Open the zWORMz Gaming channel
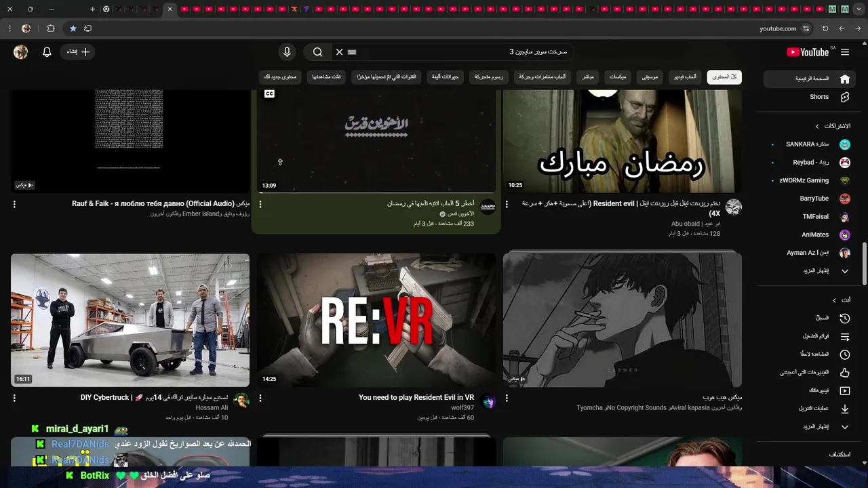The height and width of the screenshot is (488, 868). click(808, 181)
